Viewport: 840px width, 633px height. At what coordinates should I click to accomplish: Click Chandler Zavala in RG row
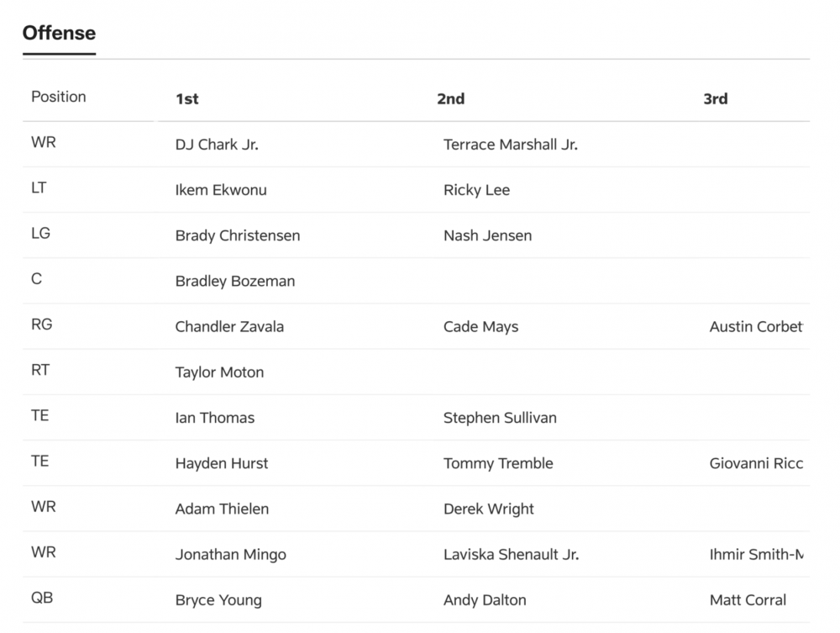(229, 326)
